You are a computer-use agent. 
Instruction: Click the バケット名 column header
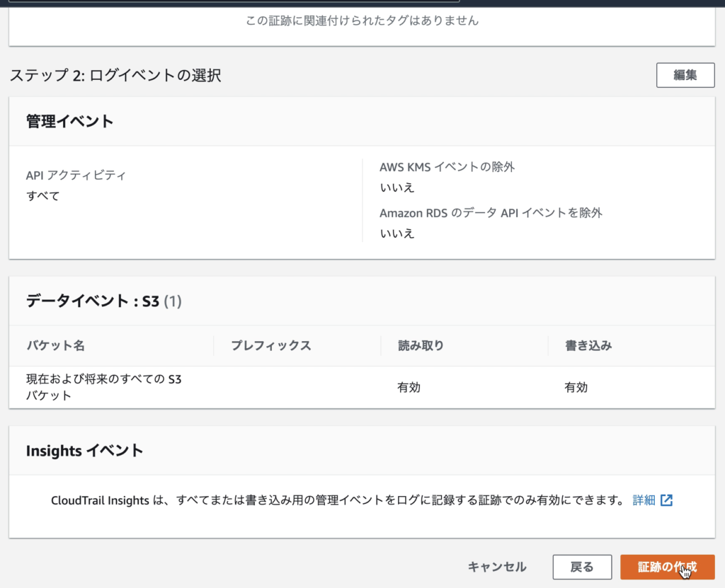55,345
